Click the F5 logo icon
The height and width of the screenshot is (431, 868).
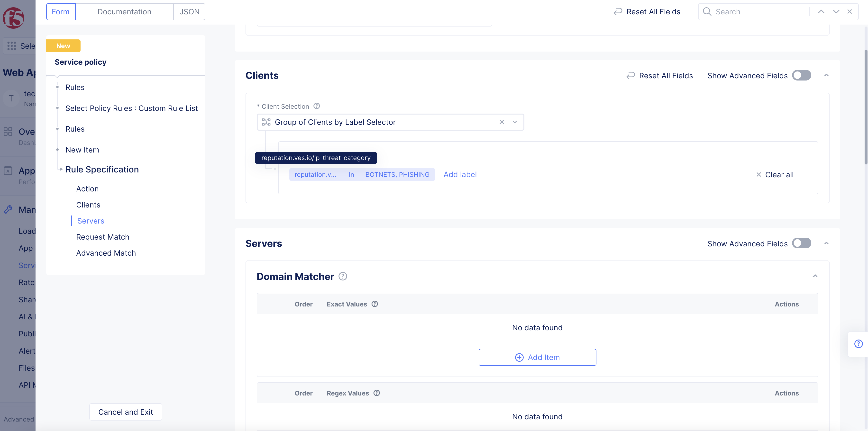click(13, 18)
